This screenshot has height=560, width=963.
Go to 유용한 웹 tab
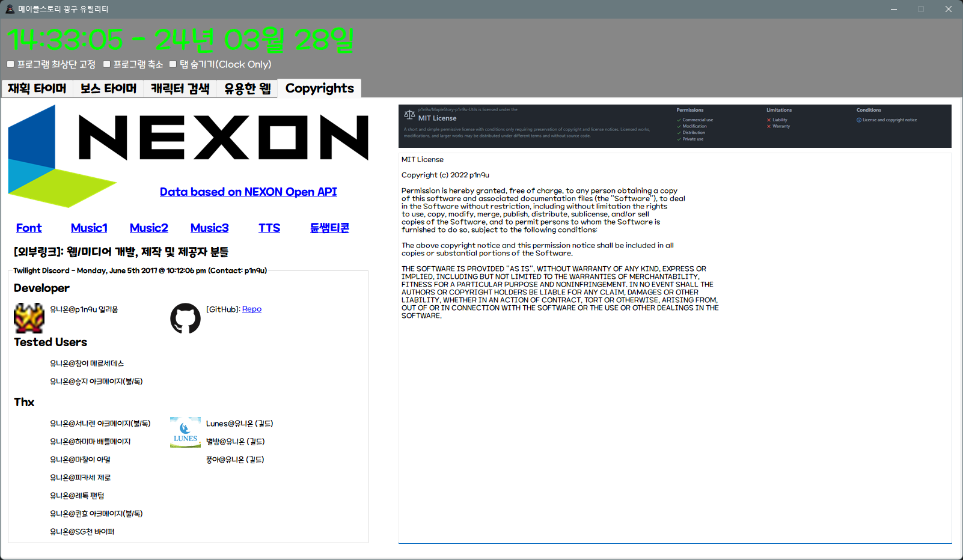pos(247,88)
